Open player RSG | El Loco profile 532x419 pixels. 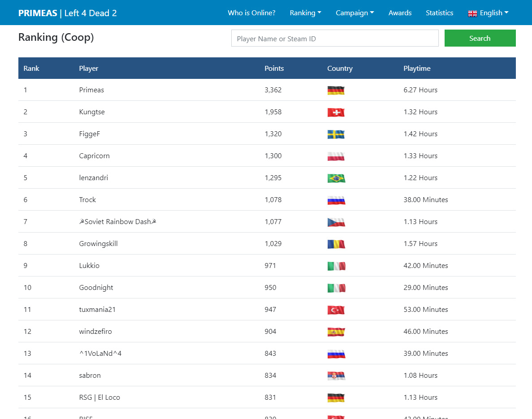tap(100, 397)
